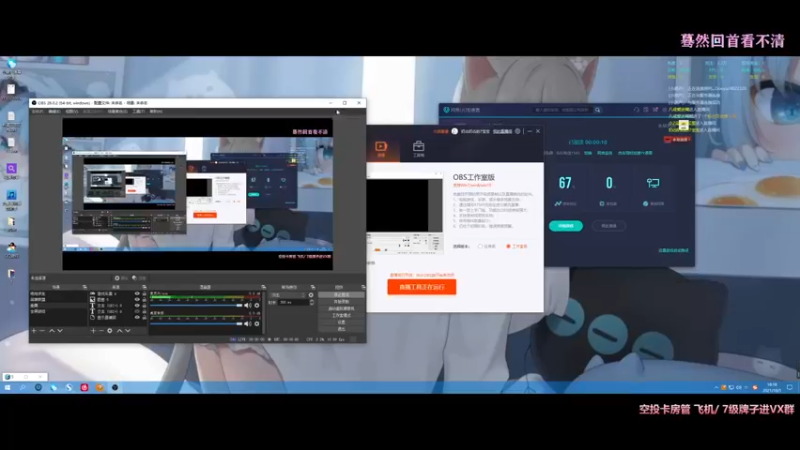Open the File menu in OBS
The image size is (800, 450).
click(x=37, y=111)
